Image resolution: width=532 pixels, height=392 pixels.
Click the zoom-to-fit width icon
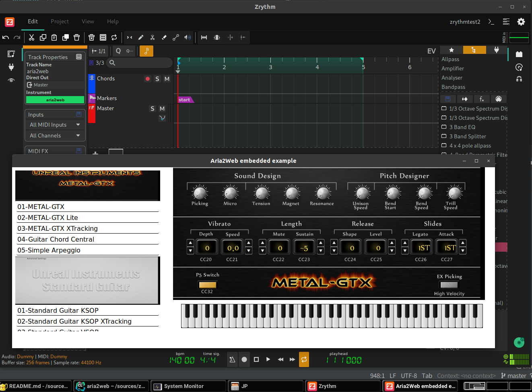coord(204,37)
